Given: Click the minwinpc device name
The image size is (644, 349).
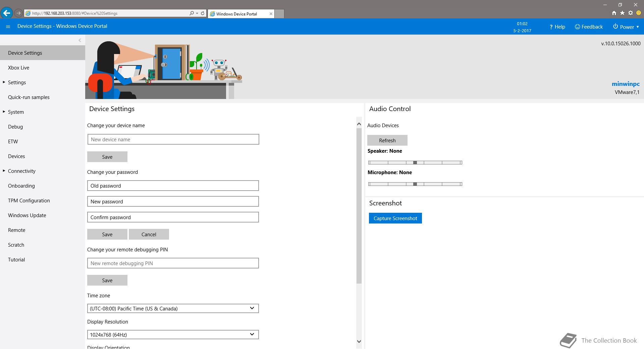Looking at the screenshot, I should click(x=626, y=84).
